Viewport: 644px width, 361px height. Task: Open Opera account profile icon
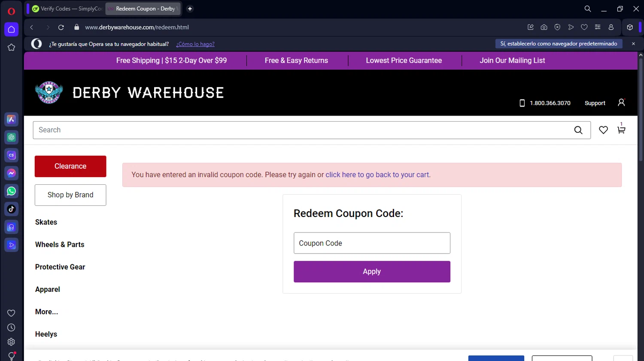(611, 27)
